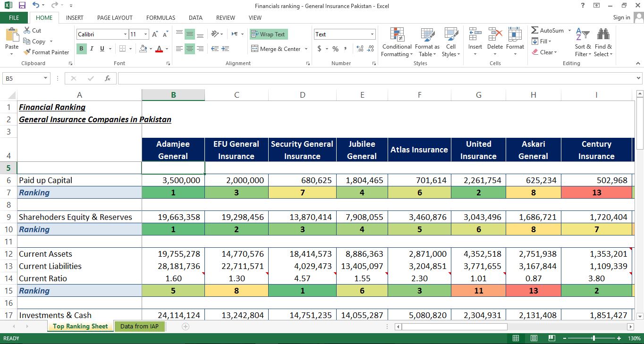This screenshot has height=344, width=644.
Task: Open the number format combo box
Action: [344, 34]
